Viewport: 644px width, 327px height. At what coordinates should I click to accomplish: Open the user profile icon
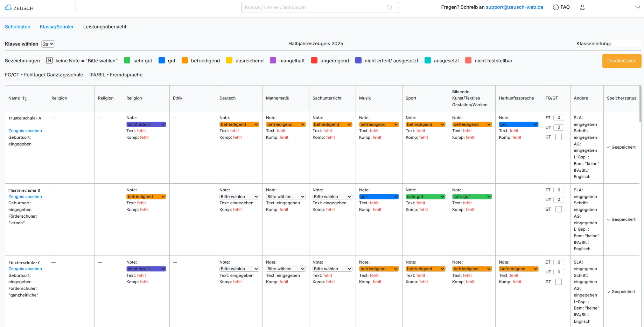(x=582, y=7)
